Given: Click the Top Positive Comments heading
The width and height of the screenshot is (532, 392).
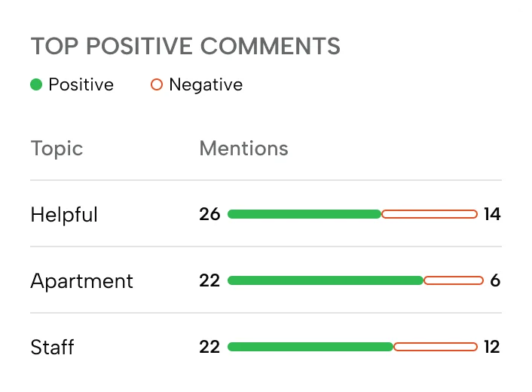Looking at the screenshot, I should 185,46.
